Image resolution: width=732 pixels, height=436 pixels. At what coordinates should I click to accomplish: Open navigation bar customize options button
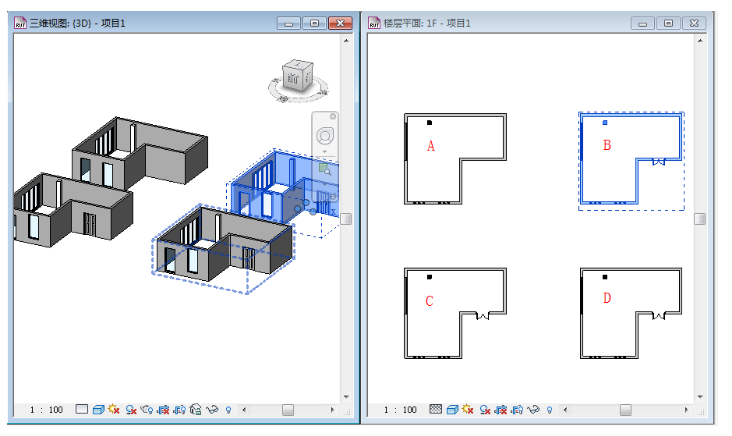click(333, 197)
